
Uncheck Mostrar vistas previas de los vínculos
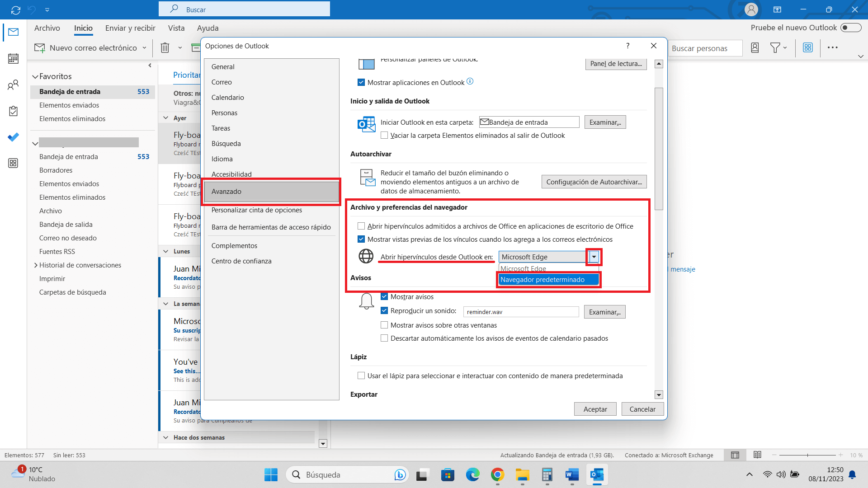361,239
